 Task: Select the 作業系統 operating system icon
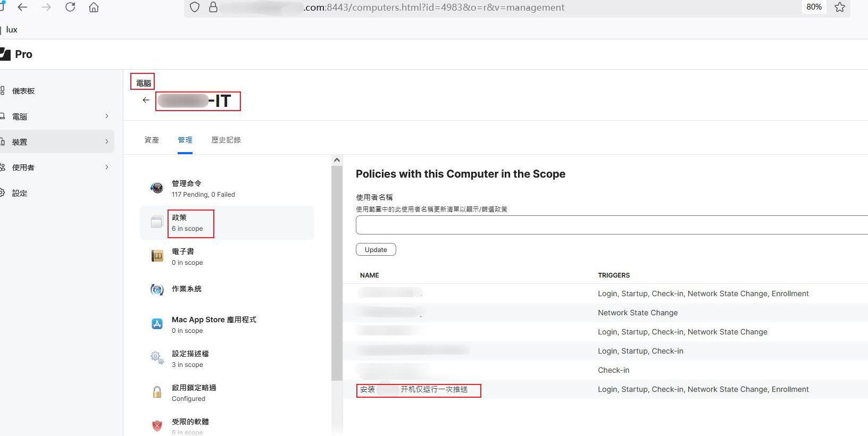pyautogui.click(x=157, y=290)
